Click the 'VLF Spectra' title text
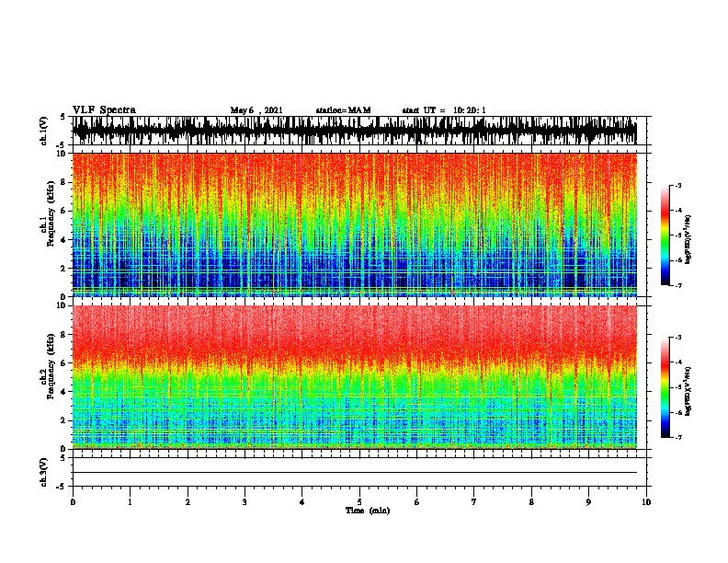This screenshot has height=563, width=728. [104, 110]
